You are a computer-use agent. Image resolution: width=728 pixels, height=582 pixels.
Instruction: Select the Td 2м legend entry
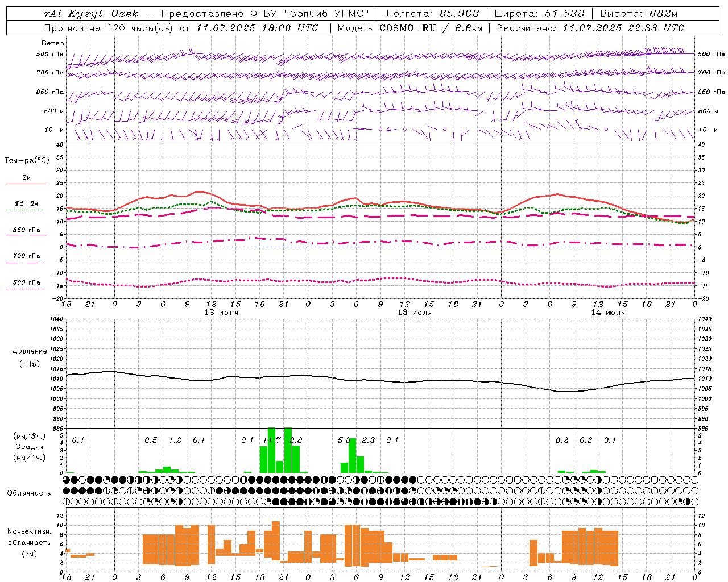coord(27,203)
